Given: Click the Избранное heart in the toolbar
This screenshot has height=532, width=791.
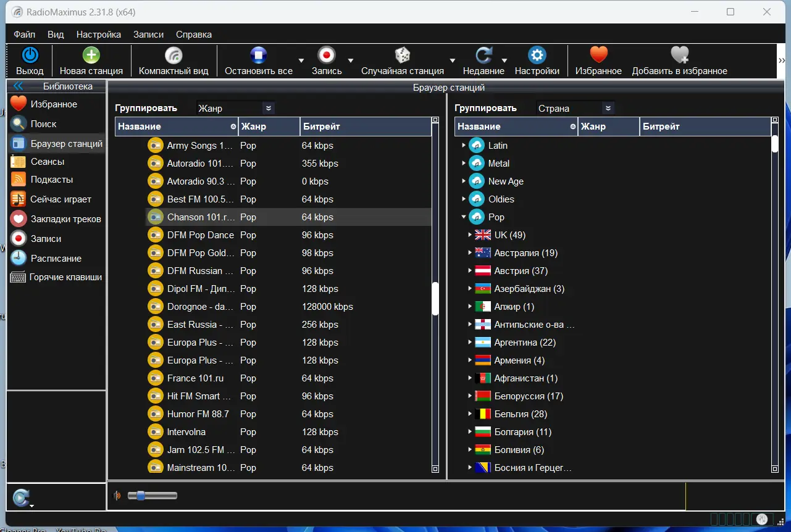Looking at the screenshot, I should [598, 56].
